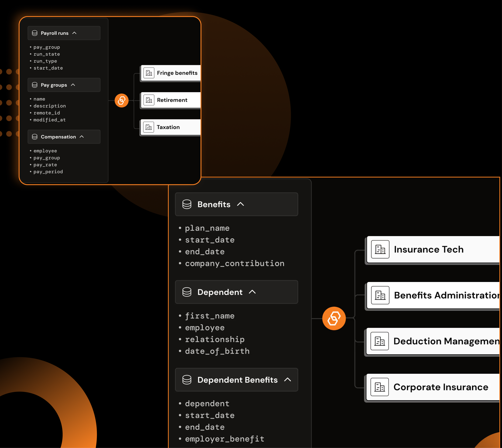Click the large orange hexagon connector icon
The height and width of the screenshot is (448, 502).
click(334, 318)
